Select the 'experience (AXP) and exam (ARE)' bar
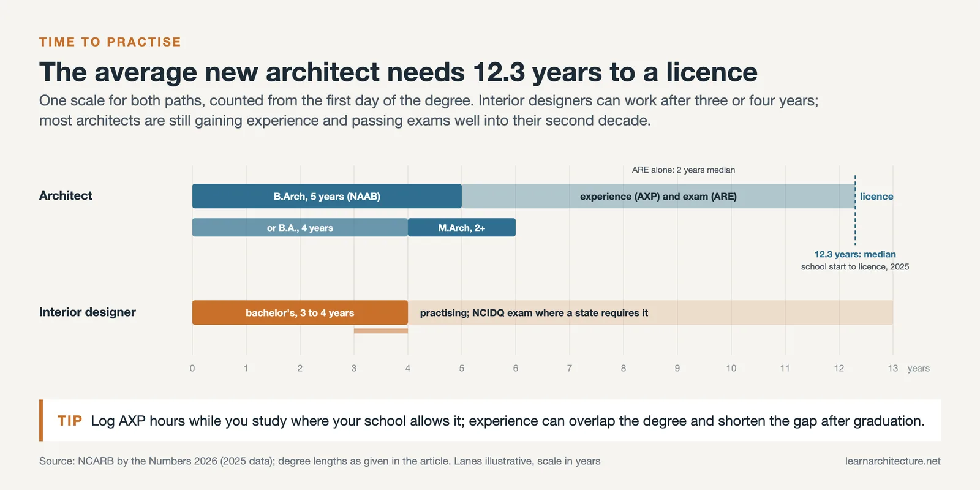This screenshot has width=980, height=490. (658, 196)
